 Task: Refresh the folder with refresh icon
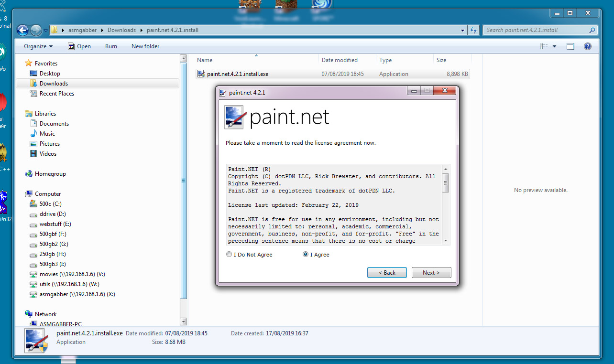tap(473, 30)
